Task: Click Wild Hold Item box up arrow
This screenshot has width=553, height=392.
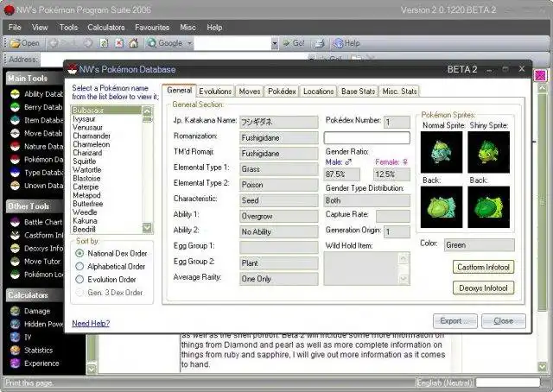Action: pos(404,259)
